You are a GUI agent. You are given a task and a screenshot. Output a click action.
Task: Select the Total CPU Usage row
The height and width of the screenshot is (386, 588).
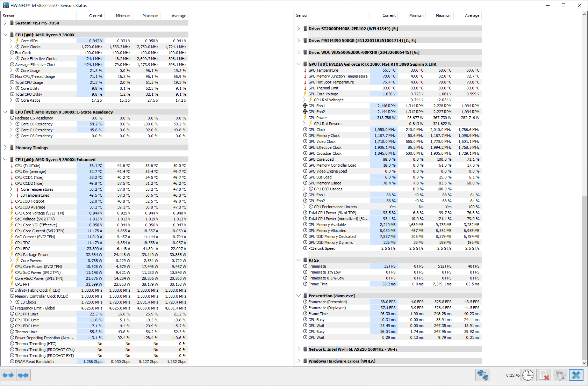99,82
